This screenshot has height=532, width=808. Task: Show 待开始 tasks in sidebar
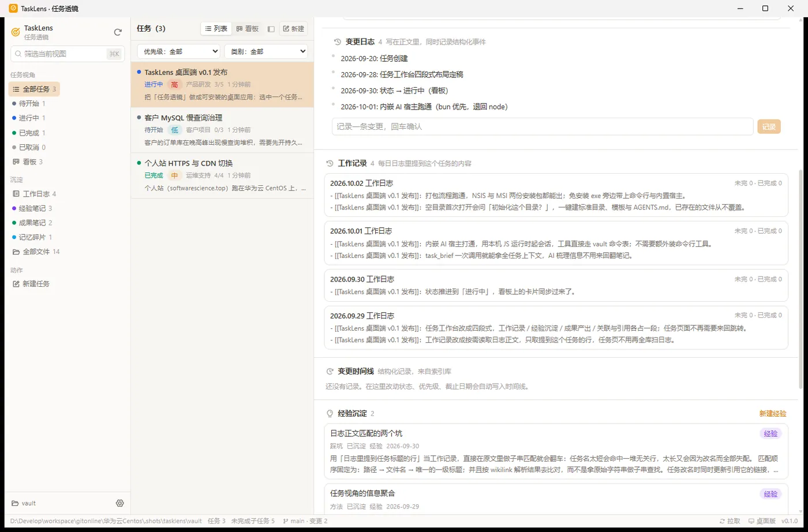(29, 104)
